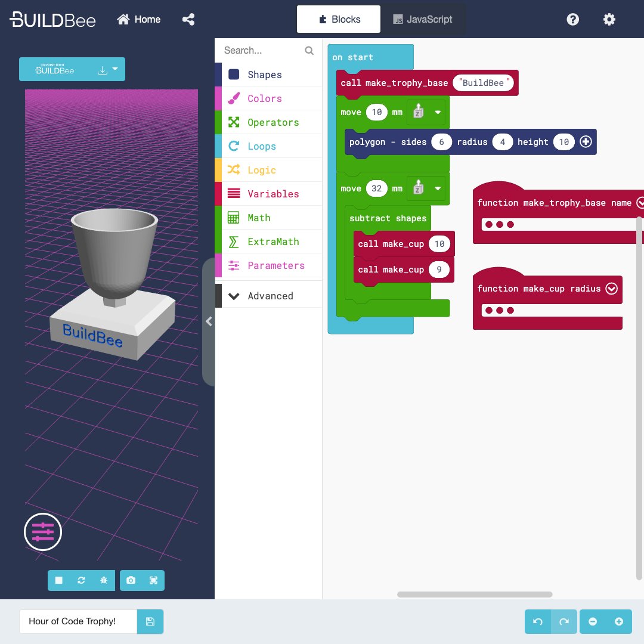The height and width of the screenshot is (644, 644).
Task: Click the Colors paintbrush icon
Action: pos(234,98)
